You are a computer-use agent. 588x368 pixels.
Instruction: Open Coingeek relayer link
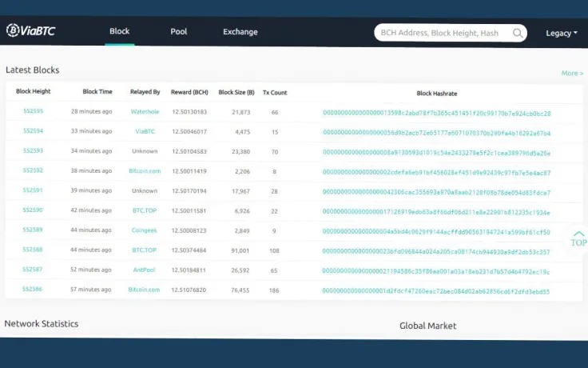click(x=145, y=230)
